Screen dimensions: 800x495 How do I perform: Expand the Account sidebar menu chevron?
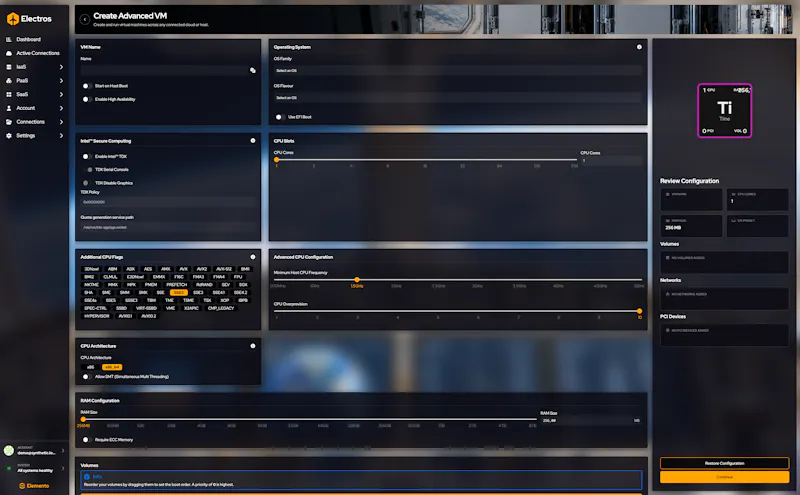pyautogui.click(x=61, y=108)
